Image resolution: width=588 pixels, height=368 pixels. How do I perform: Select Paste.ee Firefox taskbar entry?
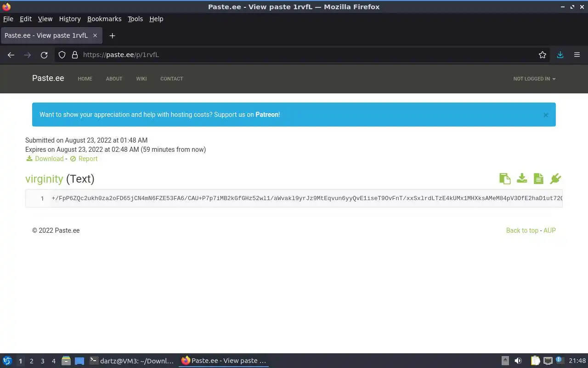click(224, 361)
